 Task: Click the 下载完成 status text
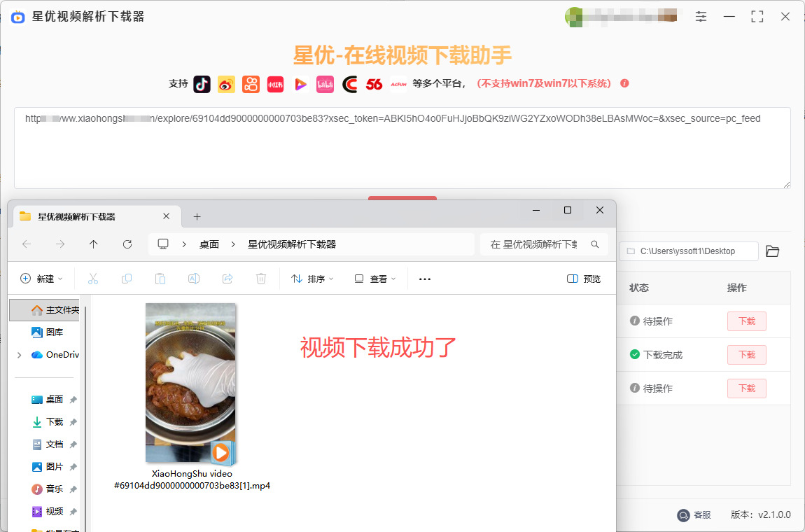click(x=663, y=355)
